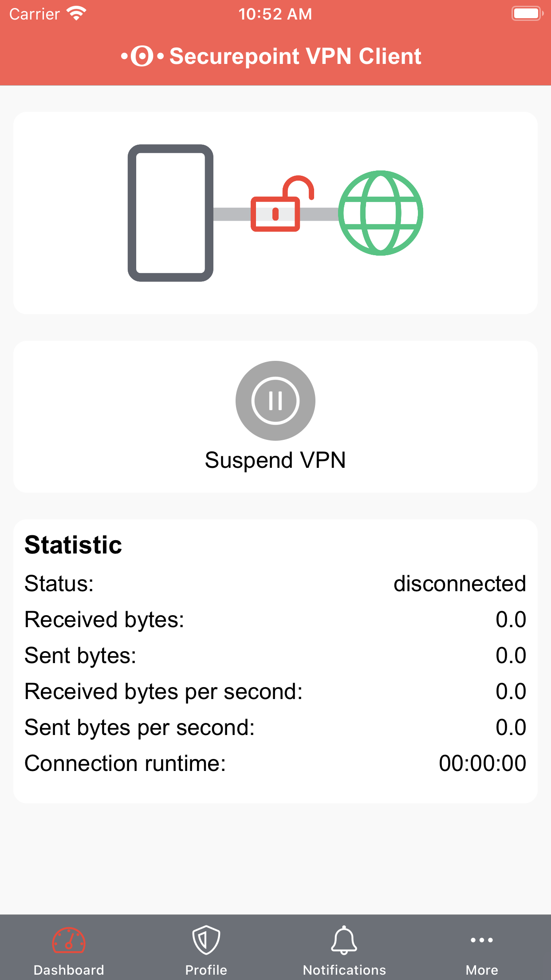Viewport: 551px width, 980px height.
Task: Tap the Securepoint logo in the header
Action: 140,56
